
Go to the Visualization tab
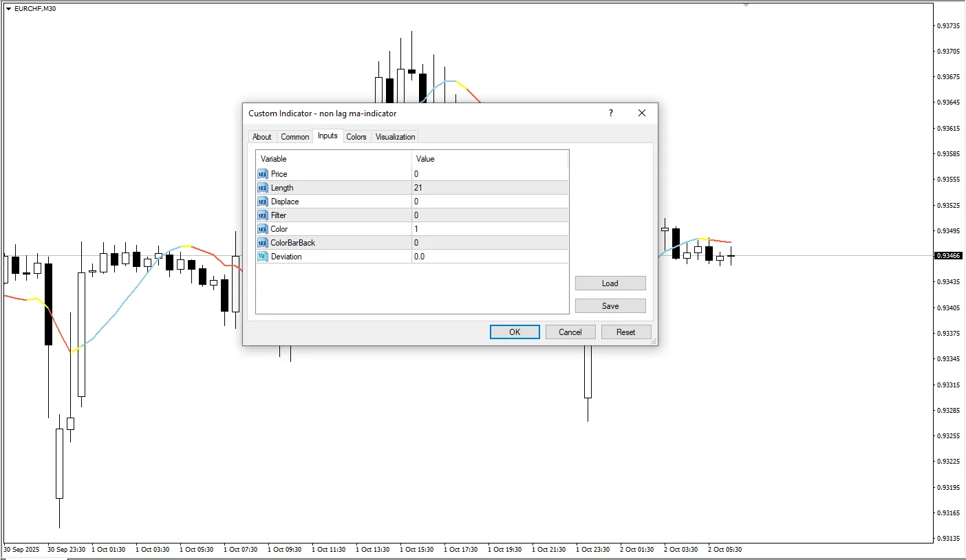point(395,137)
